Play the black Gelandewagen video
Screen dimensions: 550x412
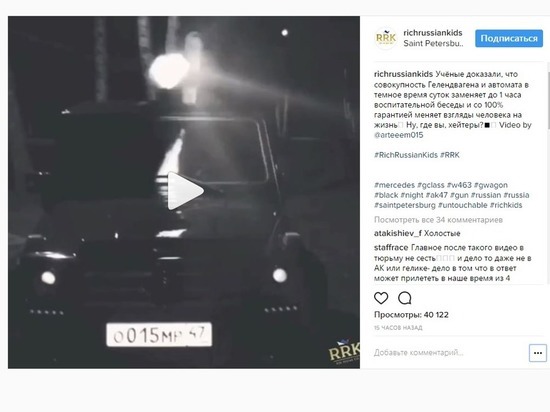coord(185,191)
